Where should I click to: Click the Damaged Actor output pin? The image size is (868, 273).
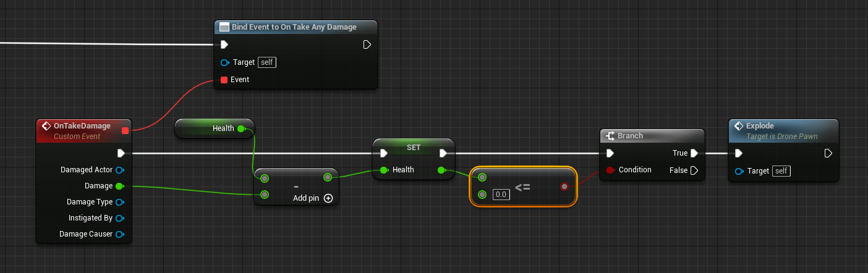click(x=120, y=170)
